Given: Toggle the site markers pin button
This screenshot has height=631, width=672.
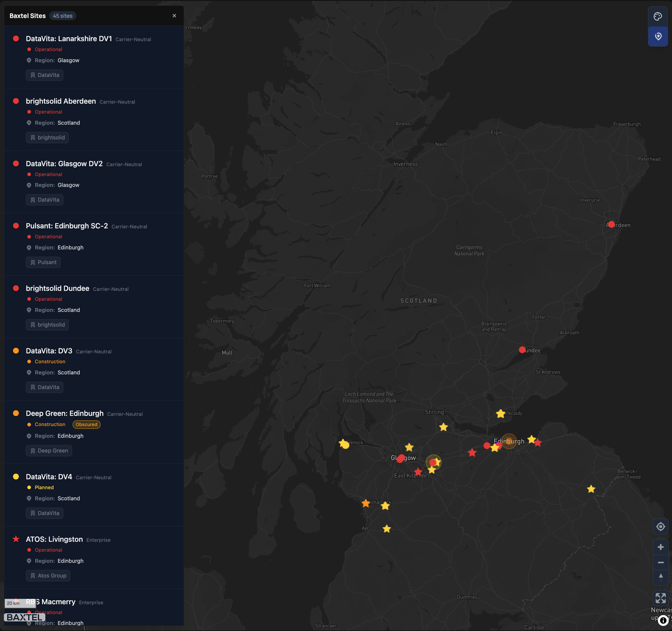Looking at the screenshot, I should pyautogui.click(x=658, y=36).
